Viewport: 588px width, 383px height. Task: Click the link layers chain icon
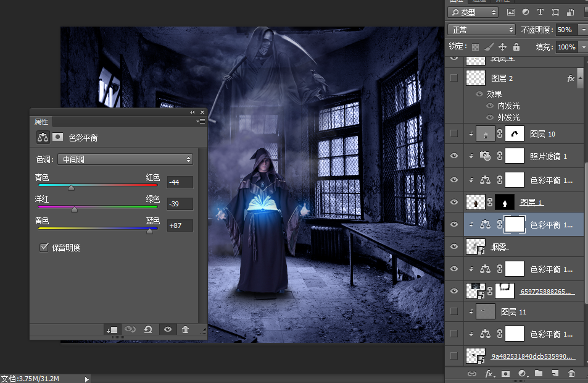[471, 374]
